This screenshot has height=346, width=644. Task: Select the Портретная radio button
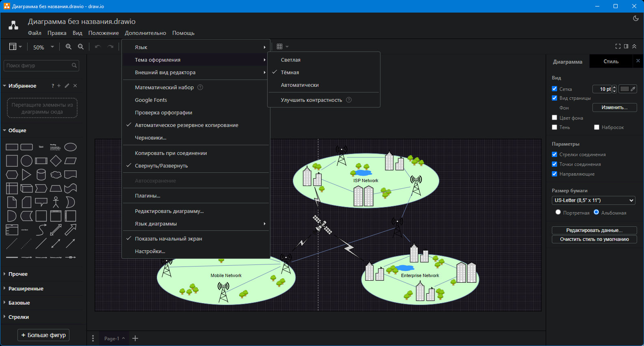pos(558,212)
